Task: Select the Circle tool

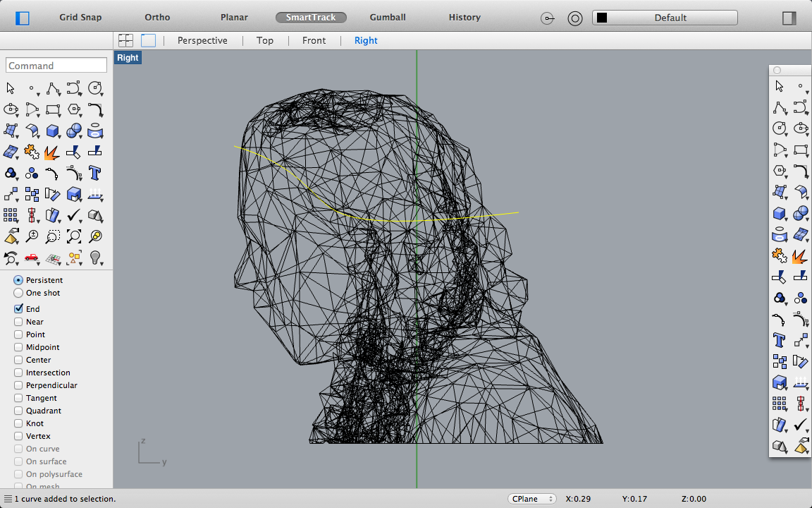Action: tap(95, 88)
